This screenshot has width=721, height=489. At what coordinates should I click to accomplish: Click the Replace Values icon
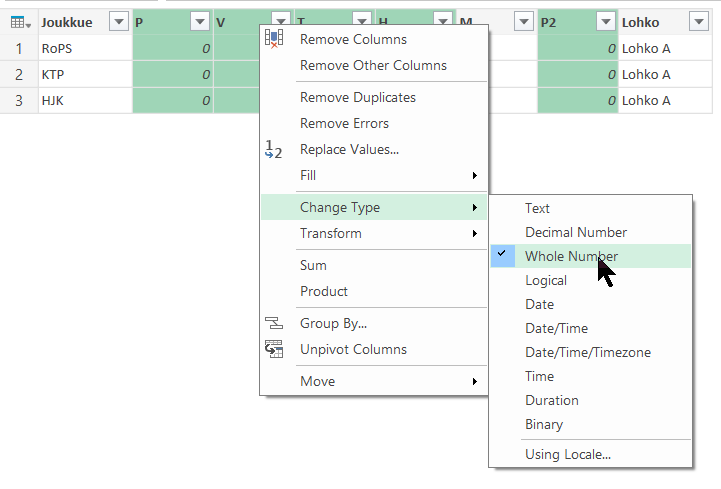coord(274,150)
